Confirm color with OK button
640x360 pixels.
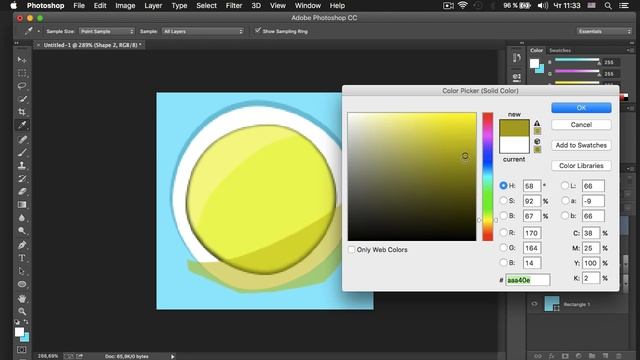coord(581,108)
